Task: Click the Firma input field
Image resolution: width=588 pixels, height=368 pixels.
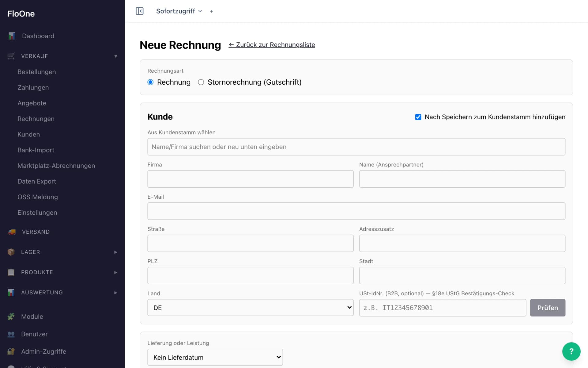Action: (250, 179)
